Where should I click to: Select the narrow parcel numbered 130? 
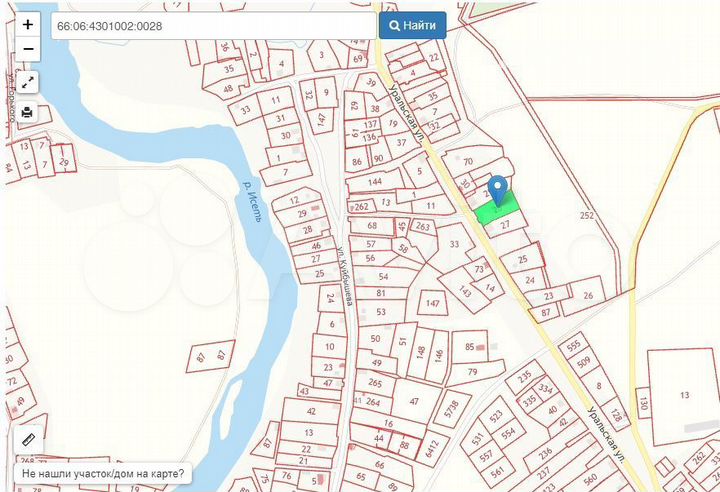(x=644, y=404)
